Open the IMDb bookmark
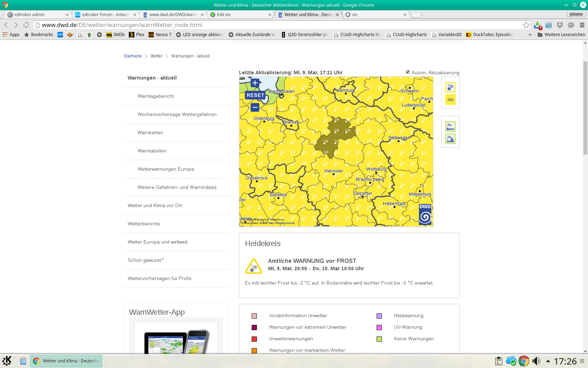The width and height of the screenshot is (588, 368). point(115,35)
